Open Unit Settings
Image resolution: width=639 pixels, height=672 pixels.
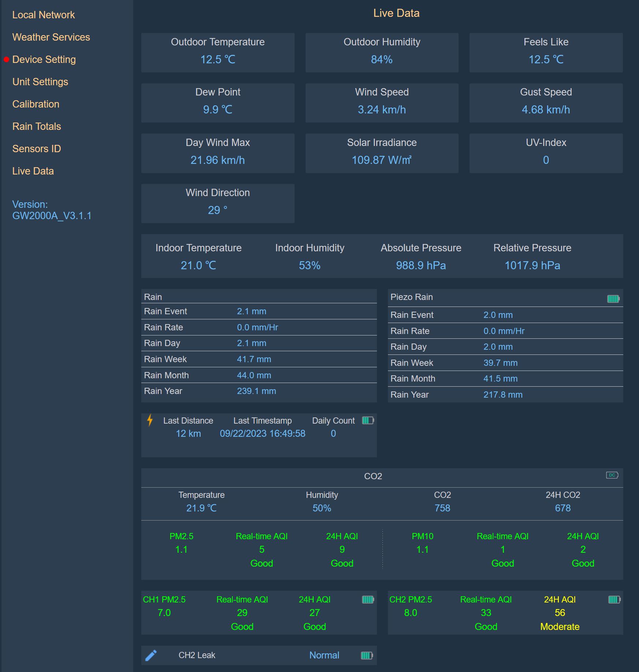[x=40, y=82]
